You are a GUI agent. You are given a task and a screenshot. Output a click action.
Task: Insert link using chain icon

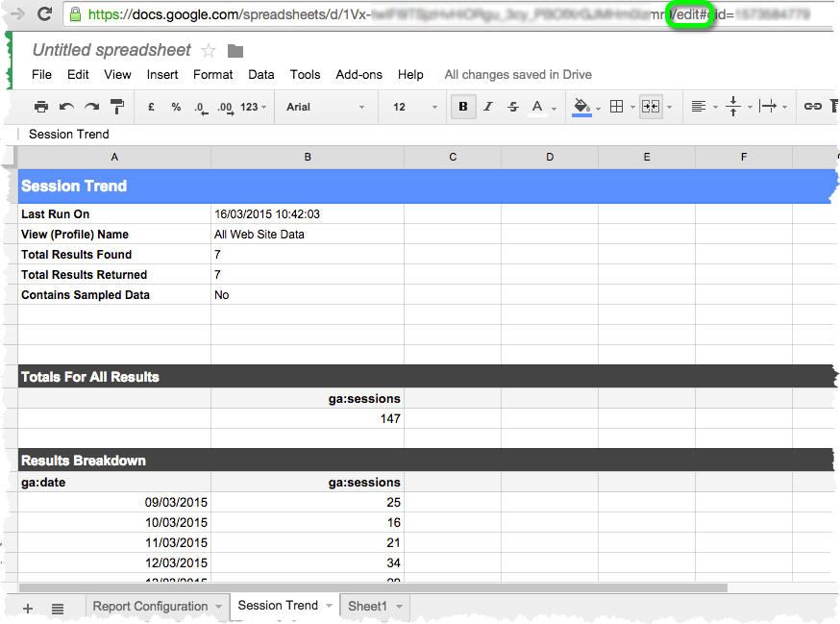(812, 107)
